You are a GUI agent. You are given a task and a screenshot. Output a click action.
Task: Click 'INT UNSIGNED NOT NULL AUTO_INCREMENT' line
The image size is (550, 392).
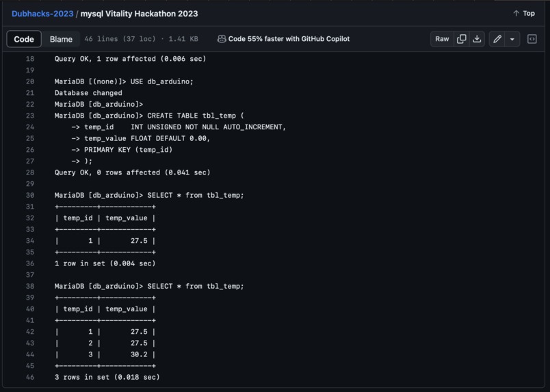[x=179, y=127]
